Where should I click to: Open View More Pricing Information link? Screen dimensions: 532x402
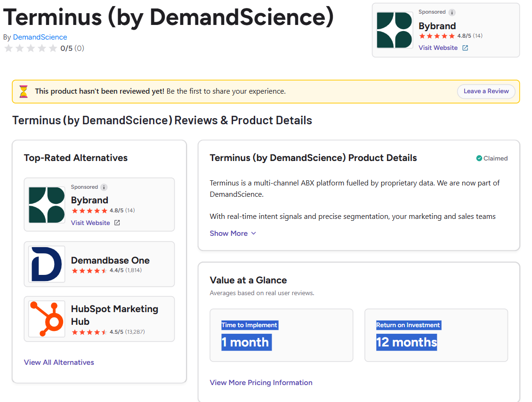pos(261,383)
